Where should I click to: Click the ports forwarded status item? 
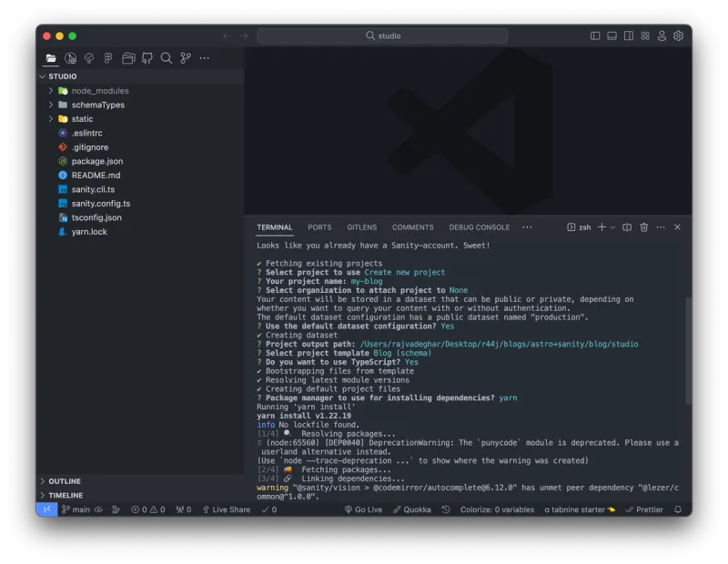184,509
